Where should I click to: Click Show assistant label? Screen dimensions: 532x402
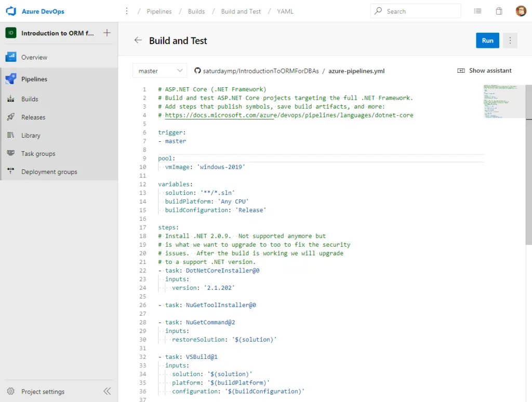click(x=490, y=71)
